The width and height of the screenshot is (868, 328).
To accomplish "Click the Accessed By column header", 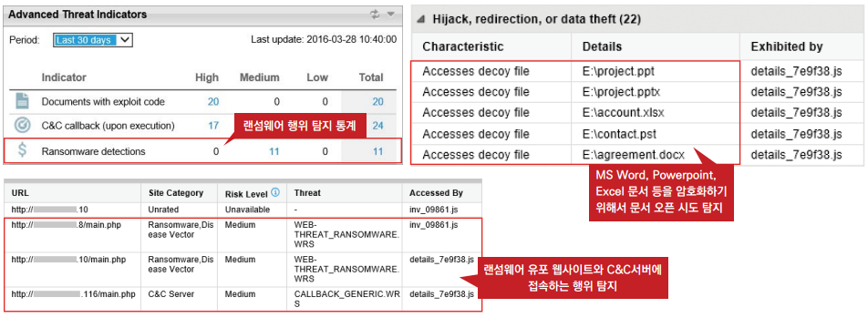I will coord(436,193).
